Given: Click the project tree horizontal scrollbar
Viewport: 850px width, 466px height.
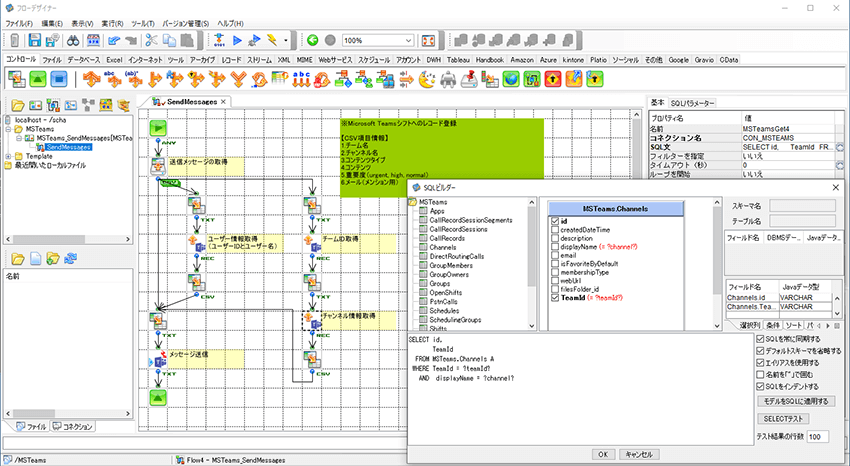Looking at the screenshot, I should [68, 239].
